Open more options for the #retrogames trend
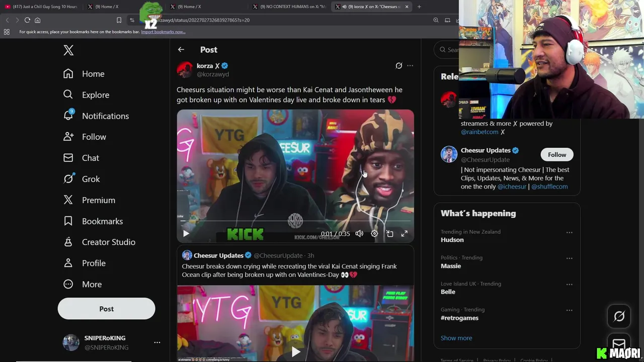Viewport: 644px width, 362px height. click(570, 310)
